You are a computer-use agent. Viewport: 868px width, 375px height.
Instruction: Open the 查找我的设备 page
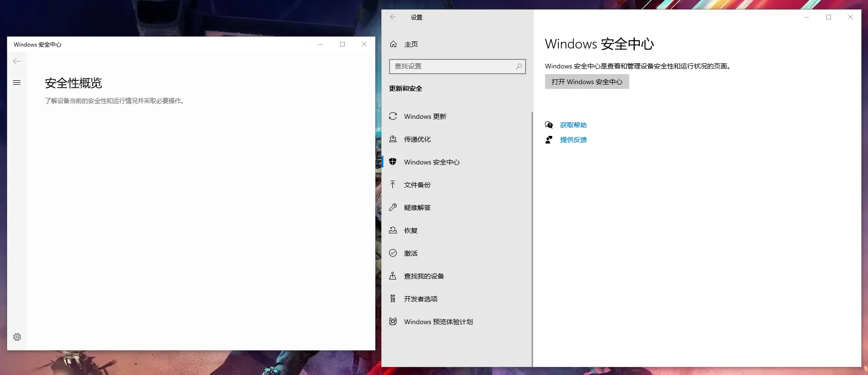click(x=424, y=276)
